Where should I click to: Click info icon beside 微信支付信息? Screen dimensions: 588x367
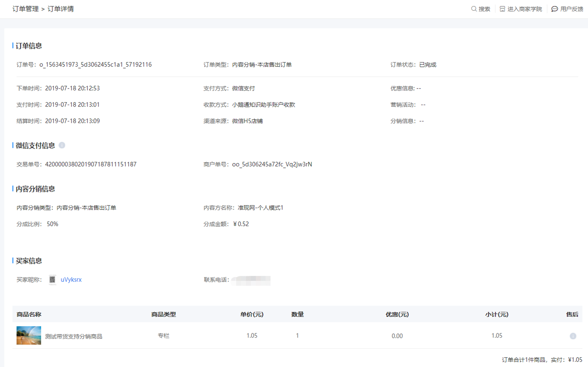(x=62, y=146)
